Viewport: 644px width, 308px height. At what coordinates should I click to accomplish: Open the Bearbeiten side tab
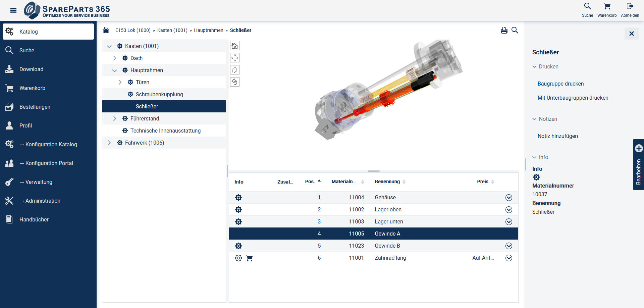tap(638, 164)
